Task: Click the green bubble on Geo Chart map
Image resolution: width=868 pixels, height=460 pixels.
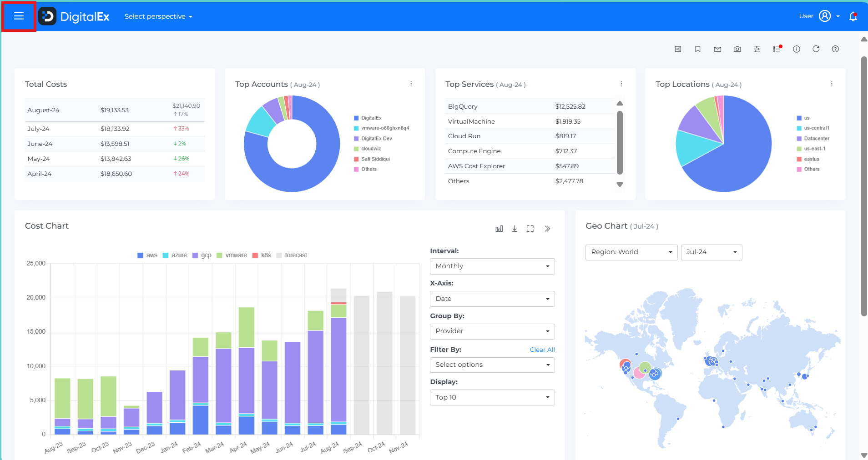Action: 645,367
